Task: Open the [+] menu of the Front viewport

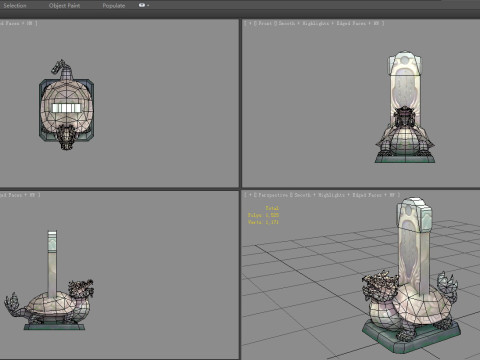Action: [250, 23]
